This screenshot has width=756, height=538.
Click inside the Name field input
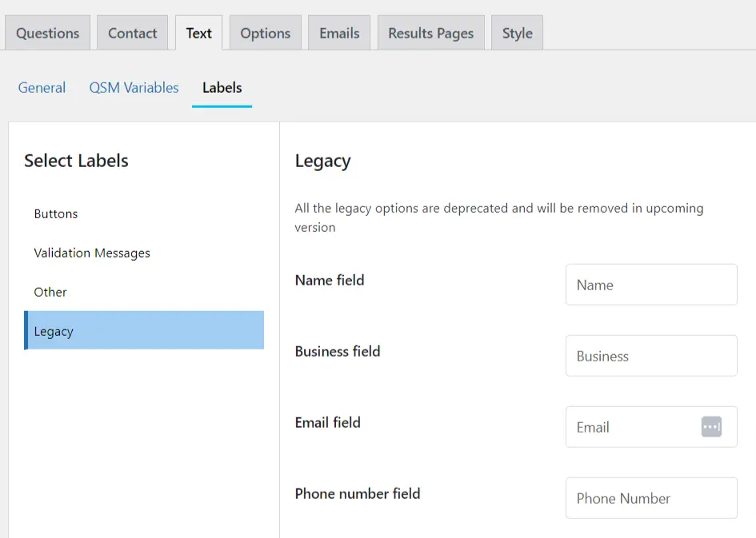click(650, 285)
